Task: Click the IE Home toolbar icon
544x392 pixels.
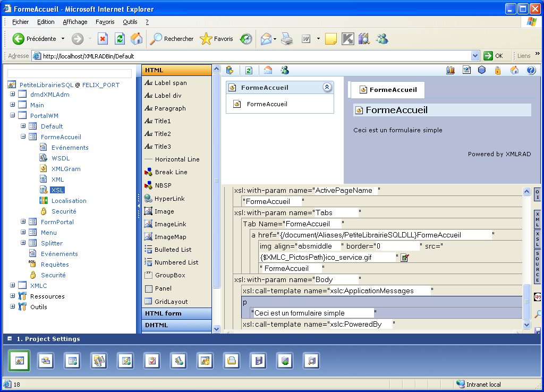Action: click(x=137, y=39)
